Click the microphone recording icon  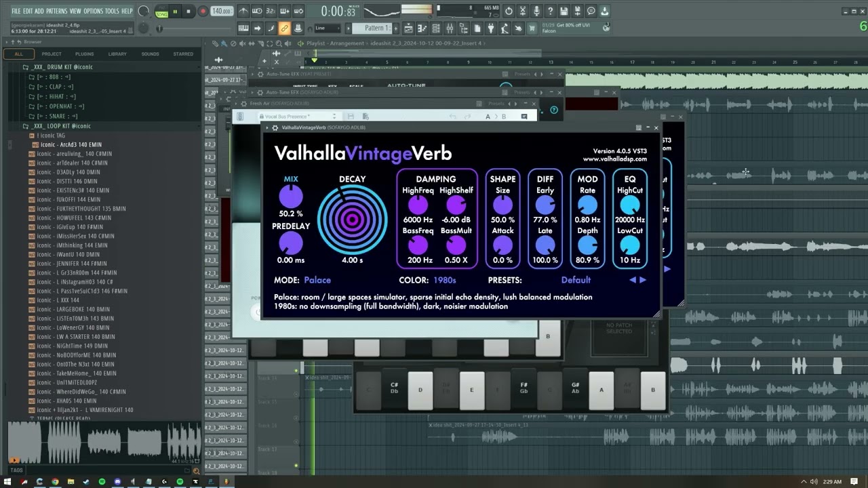[536, 11]
